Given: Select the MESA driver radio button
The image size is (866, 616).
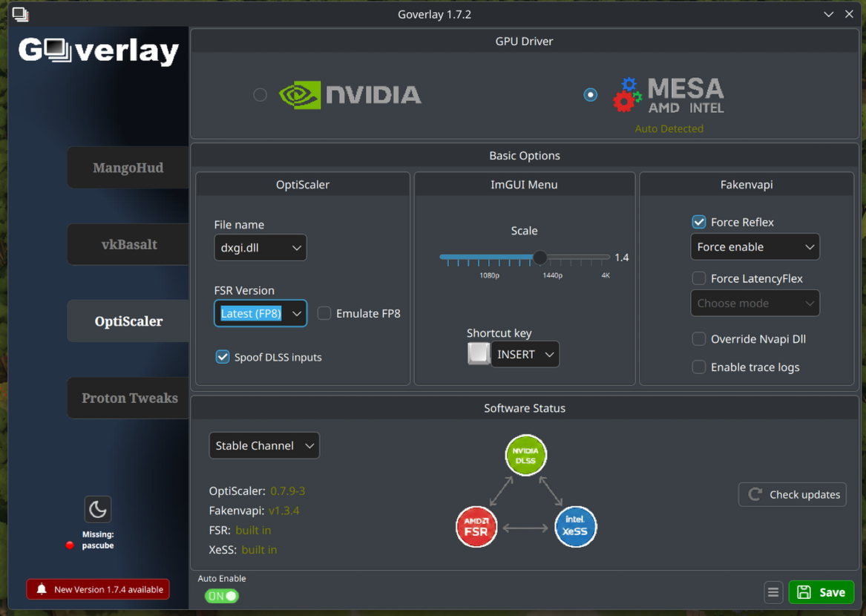Looking at the screenshot, I should tap(591, 94).
